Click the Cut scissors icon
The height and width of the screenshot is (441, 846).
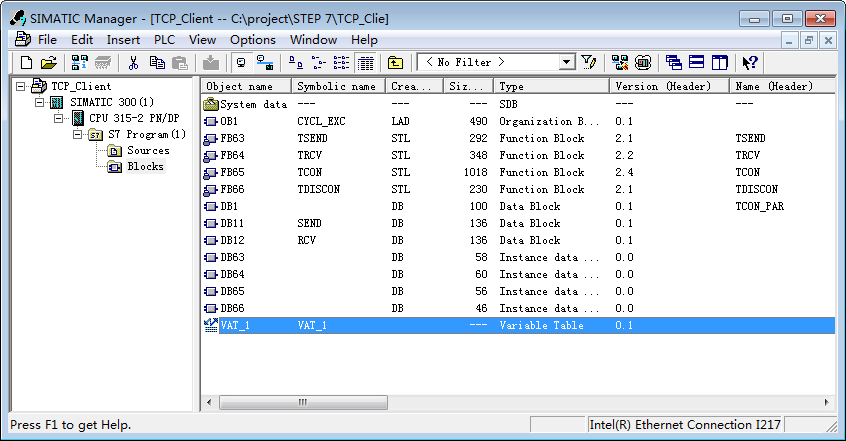pos(133,63)
